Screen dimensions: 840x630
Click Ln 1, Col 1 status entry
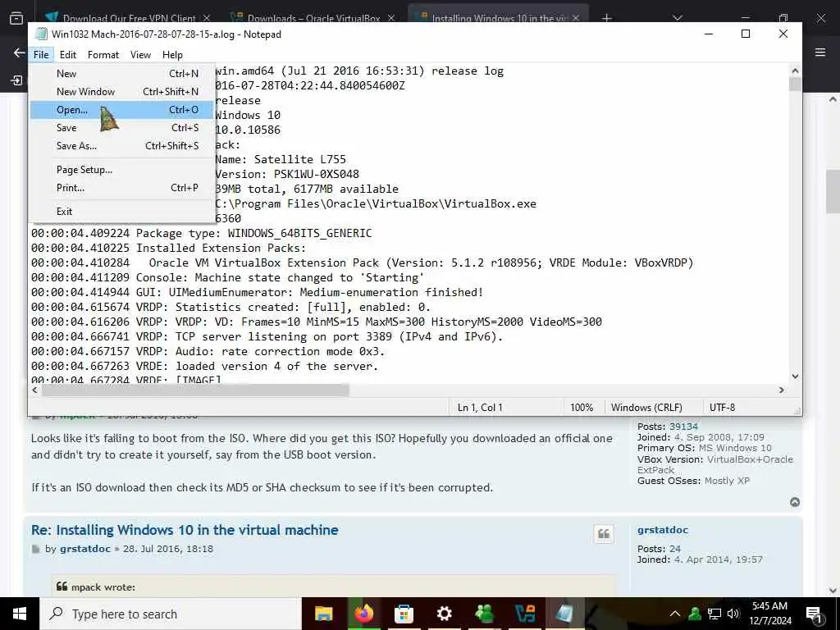click(x=480, y=408)
